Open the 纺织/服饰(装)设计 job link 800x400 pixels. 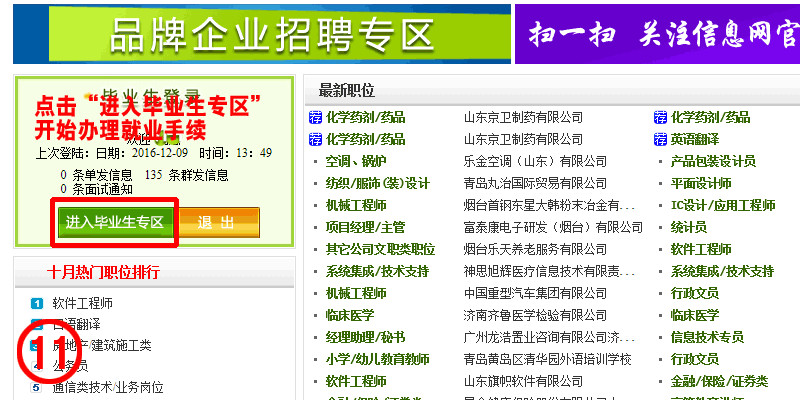(377, 183)
